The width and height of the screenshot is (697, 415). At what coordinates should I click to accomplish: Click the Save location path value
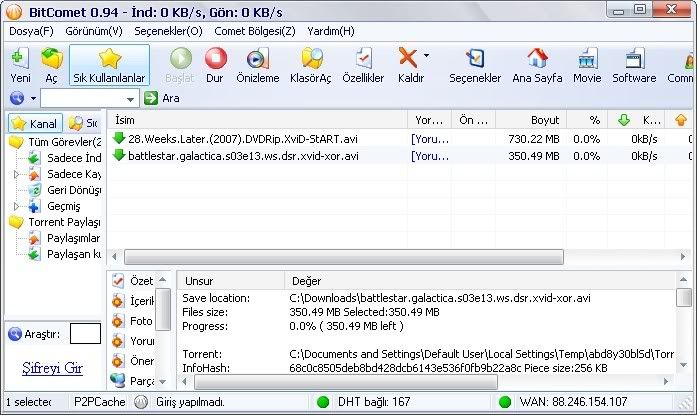point(440,298)
